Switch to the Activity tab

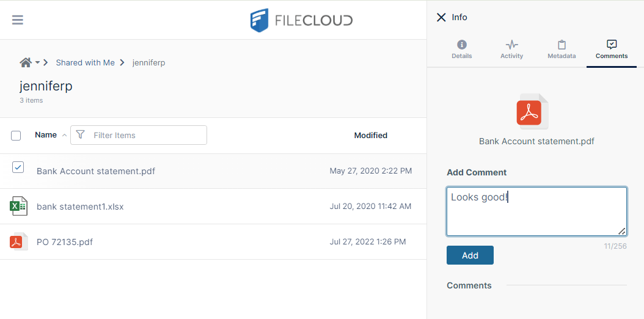tap(511, 50)
